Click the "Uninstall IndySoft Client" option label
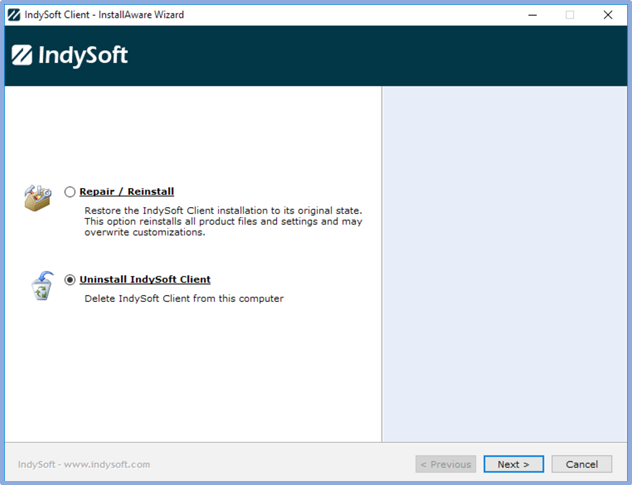Viewport: 632px width, 485px height. pyautogui.click(x=145, y=280)
